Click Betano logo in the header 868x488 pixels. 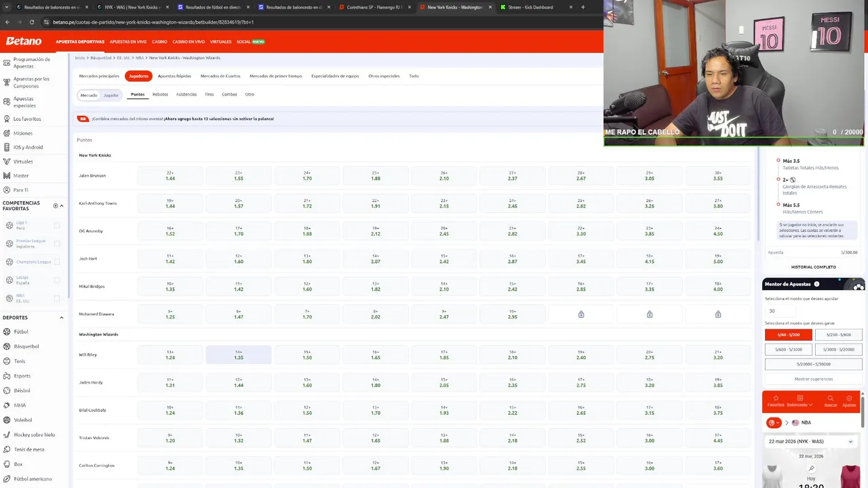pos(24,41)
